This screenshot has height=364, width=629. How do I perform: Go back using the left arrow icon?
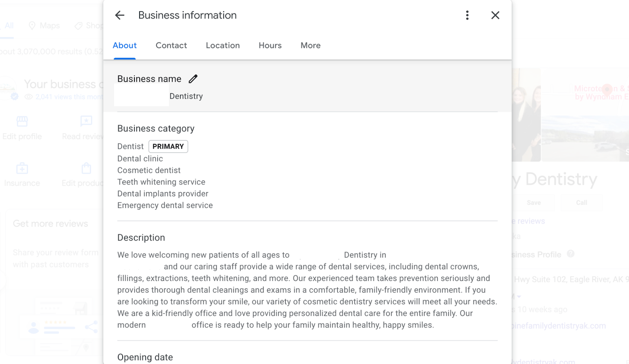tap(120, 15)
